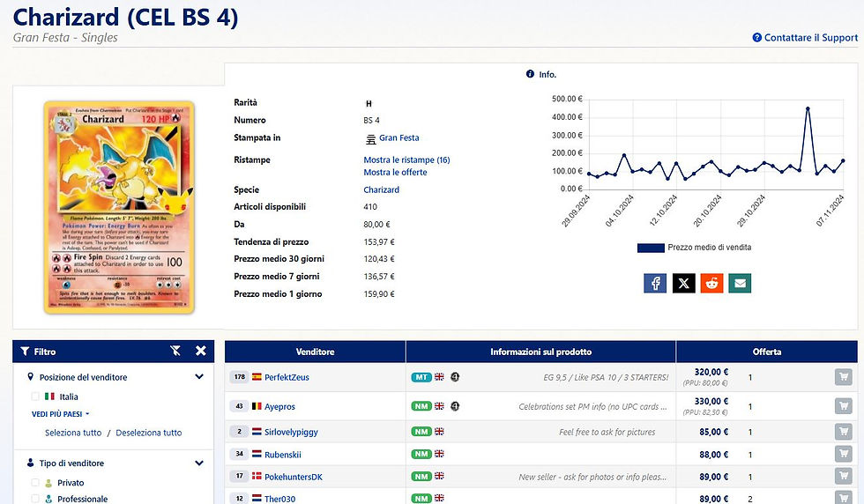Click Tendenza di prezzo value 153,97 €
Image resolution: width=864 pixels, height=504 pixels.
(x=379, y=241)
